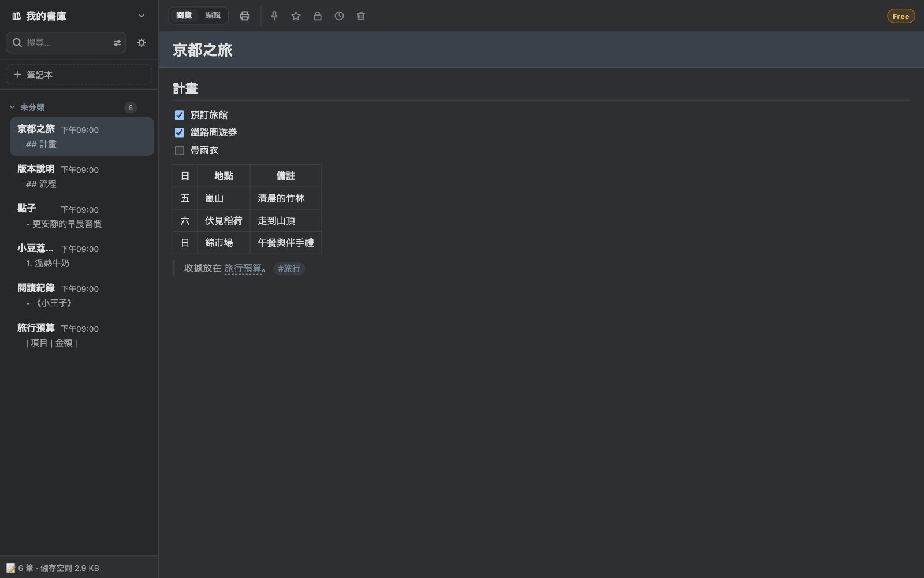This screenshot has width=924, height=578.
Task: Collapse the 未分類 notebook group
Action: 12,108
